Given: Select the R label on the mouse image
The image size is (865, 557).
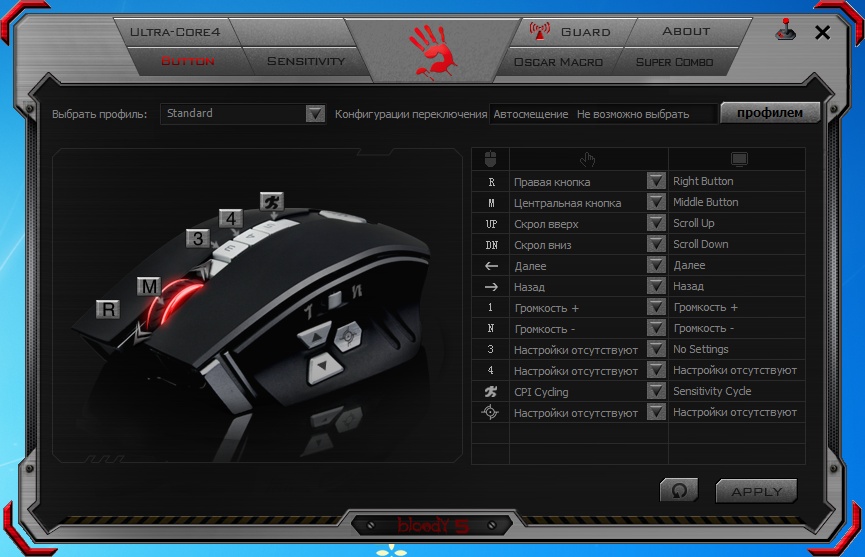Looking at the screenshot, I should pyautogui.click(x=108, y=309).
